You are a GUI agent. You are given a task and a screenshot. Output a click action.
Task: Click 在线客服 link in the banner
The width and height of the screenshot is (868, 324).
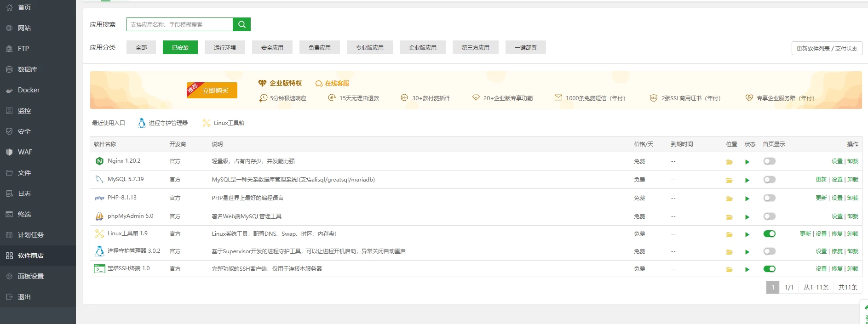coord(337,83)
